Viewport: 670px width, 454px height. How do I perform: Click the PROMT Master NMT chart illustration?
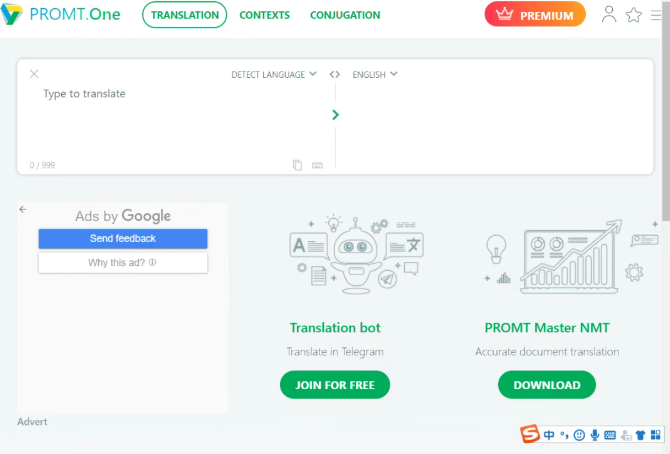tap(571, 256)
